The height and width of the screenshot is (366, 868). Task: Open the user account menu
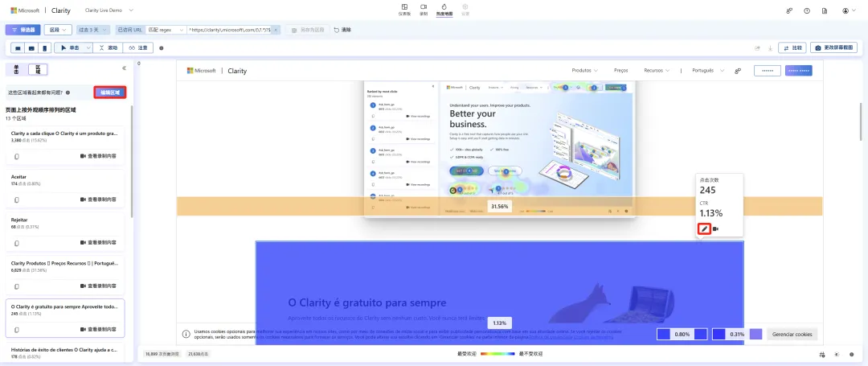[x=849, y=10]
